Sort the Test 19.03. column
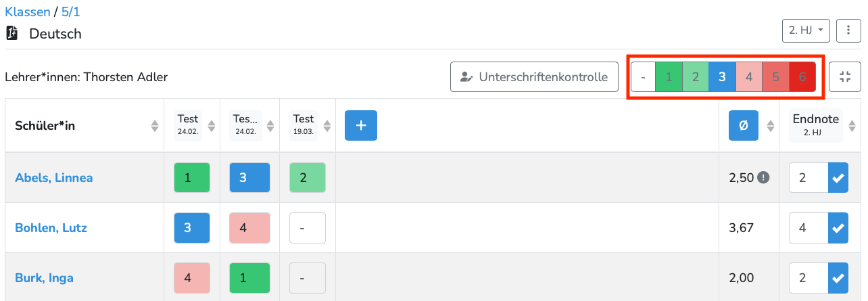 click(x=327, y=126)
